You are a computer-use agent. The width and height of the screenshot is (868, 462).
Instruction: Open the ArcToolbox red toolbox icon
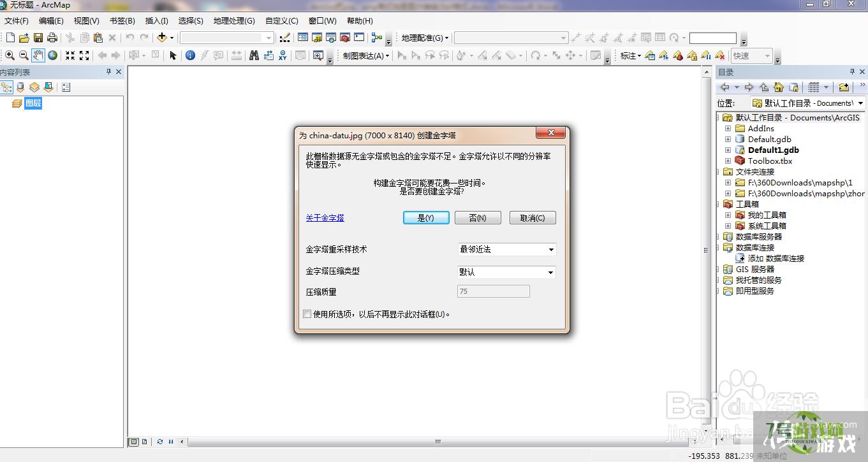pyautogui.click(x=345, y=38)
